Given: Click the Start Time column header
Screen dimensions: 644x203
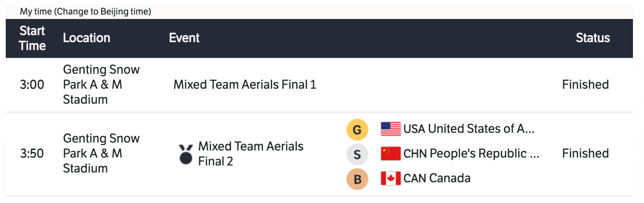Looking at the screenshot, I should click(33, 38).
